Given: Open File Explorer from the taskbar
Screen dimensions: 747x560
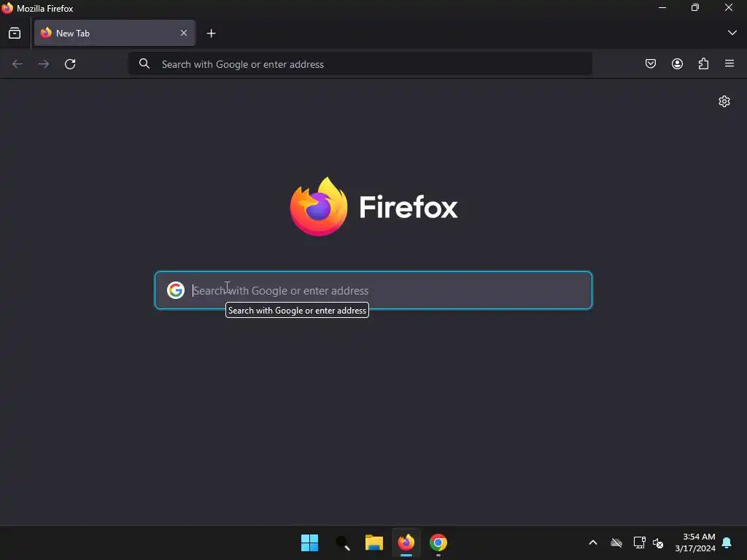Looking at the screenshot, I should (374, 542).
